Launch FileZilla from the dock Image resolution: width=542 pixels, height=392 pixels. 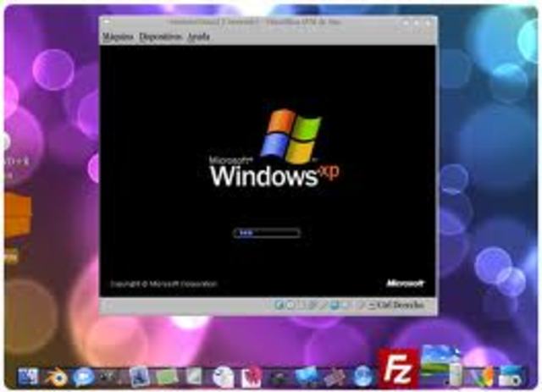399,367
